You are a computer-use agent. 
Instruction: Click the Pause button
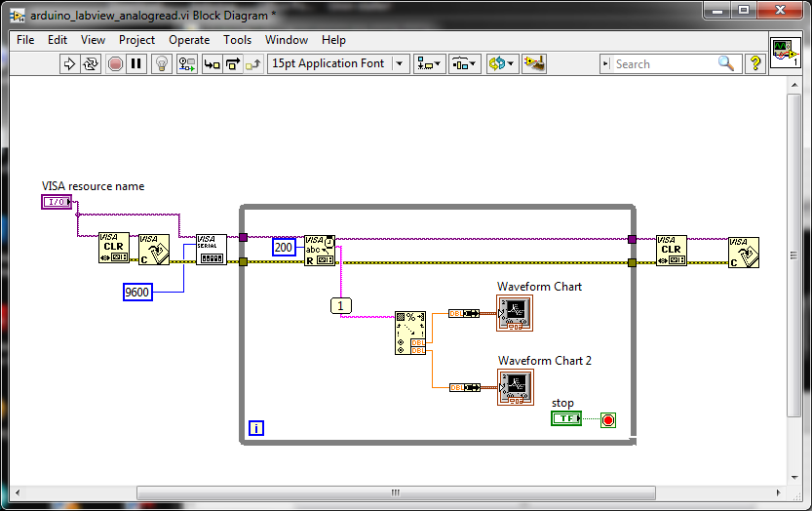[x=136, y=63]
